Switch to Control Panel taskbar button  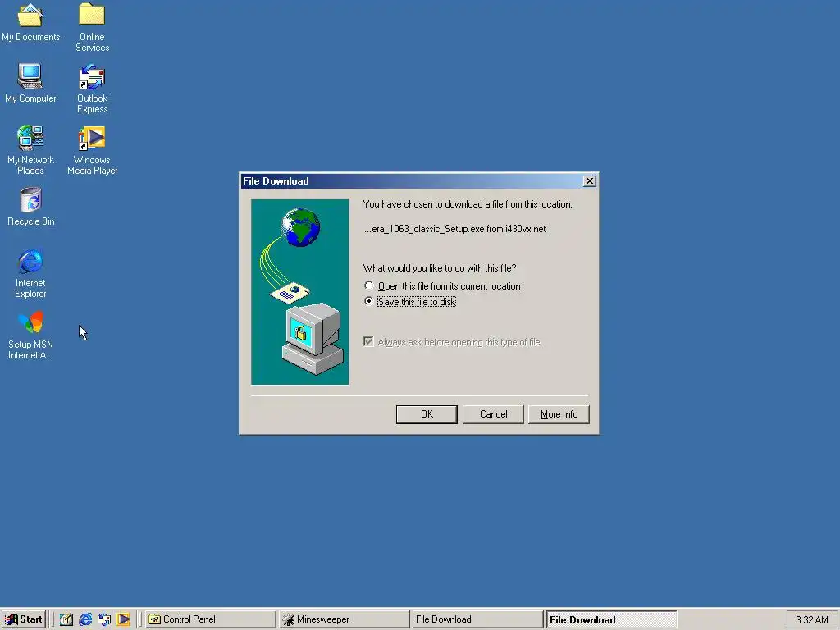[x=211, y=619]
